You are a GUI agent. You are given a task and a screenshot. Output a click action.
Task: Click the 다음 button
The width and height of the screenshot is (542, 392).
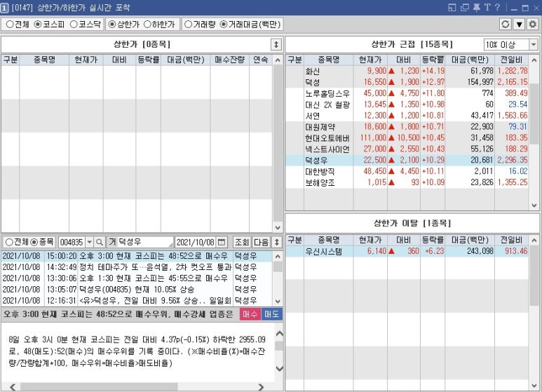point(261,242)
